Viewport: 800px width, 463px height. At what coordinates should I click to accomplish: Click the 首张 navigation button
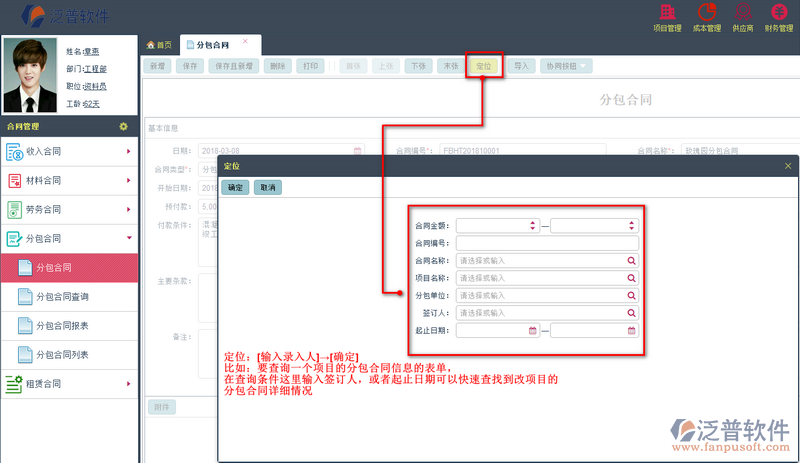(x=353, y=66)
